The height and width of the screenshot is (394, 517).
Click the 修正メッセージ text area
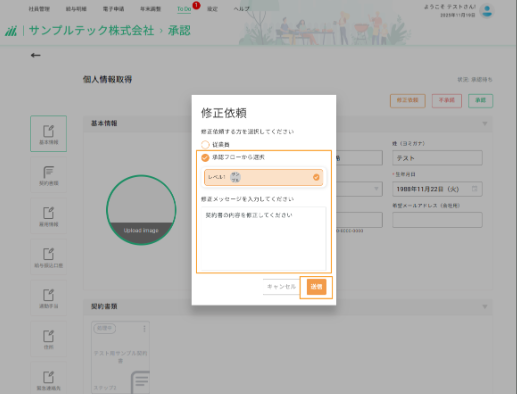tap(263, 238)
